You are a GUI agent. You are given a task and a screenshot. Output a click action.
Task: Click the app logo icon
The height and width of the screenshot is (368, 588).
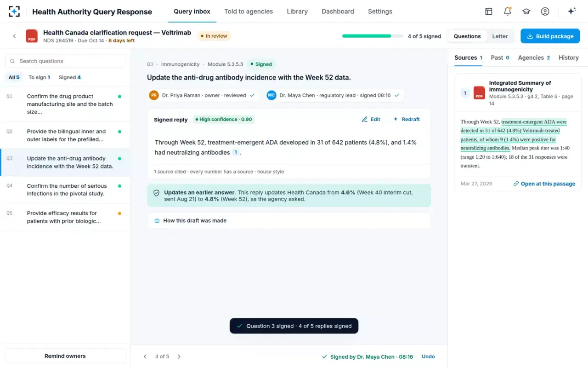click(14, 11)
